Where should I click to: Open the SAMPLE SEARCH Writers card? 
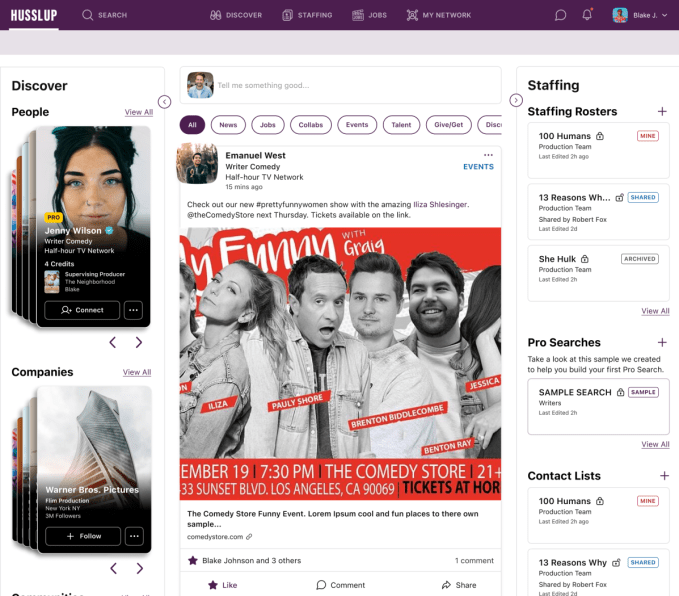(x=598, y=406)
